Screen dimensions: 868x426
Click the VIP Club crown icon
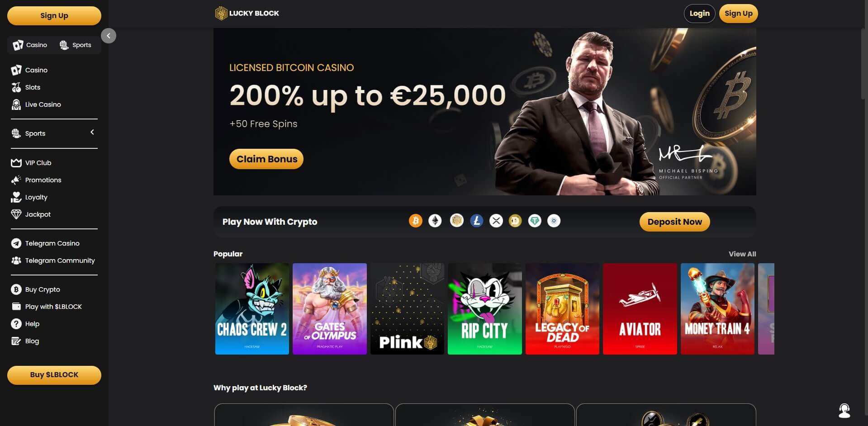point(16,163)
